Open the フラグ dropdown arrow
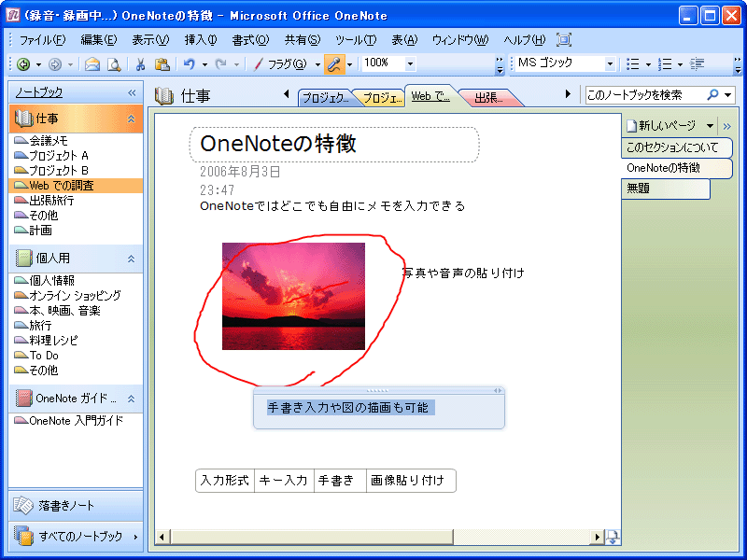This screenshot has height=560, width=747. (x=317, y=64)
